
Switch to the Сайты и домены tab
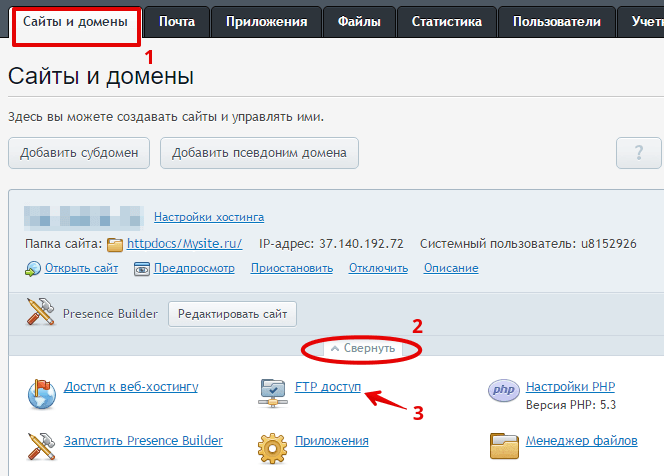coord(75,22)
